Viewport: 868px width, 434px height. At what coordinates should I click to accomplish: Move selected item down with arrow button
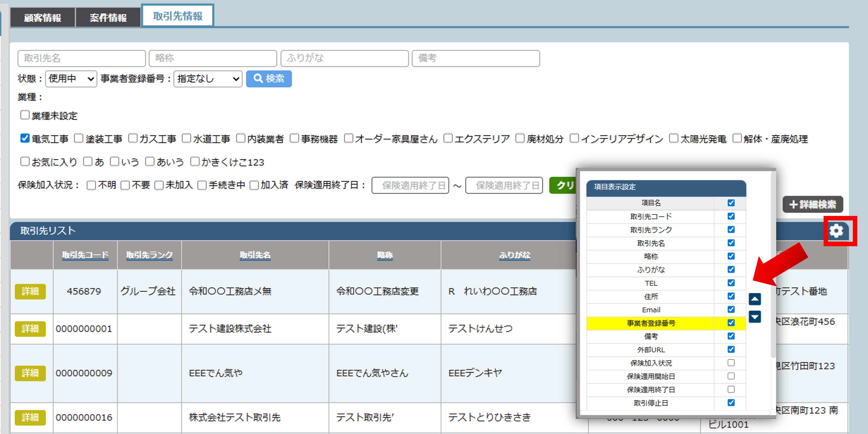[755, 316]
